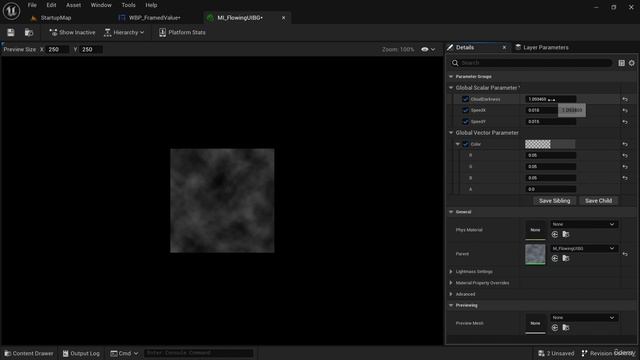This screenshot has width=640, height=360.
Task: Collapse the General section
Action: 451,212
